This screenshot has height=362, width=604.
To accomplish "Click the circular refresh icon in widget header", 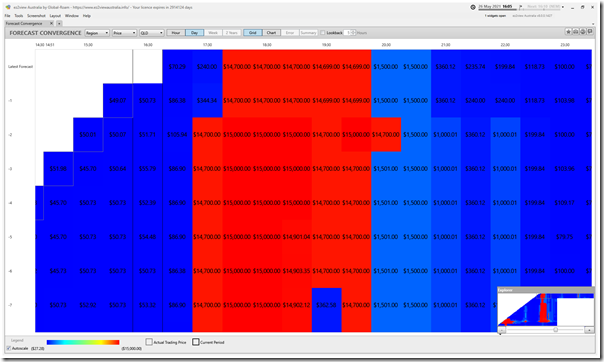I will click(x=583, y=32).
